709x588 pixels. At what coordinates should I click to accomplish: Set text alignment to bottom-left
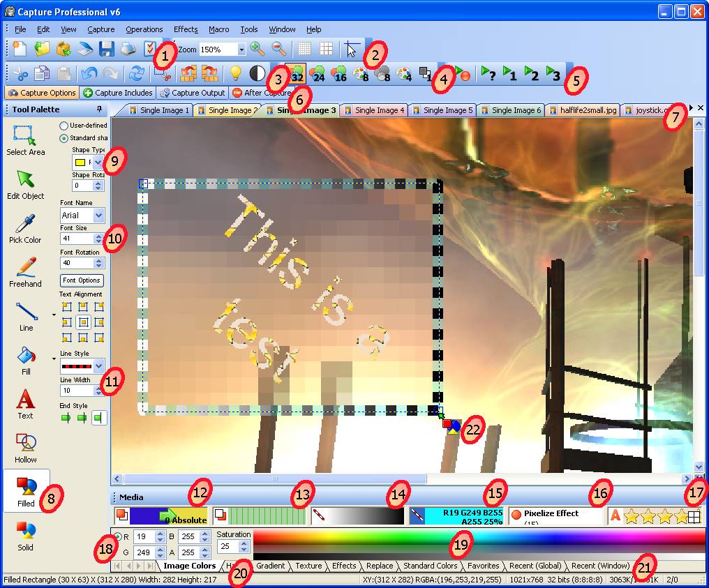coord(67,337)
